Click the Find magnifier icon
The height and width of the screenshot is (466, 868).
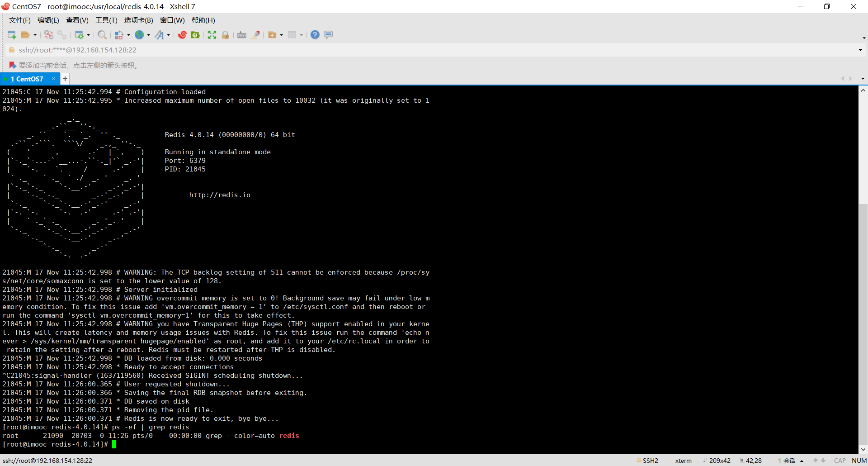pyautogui.click(x=102, y=35)
